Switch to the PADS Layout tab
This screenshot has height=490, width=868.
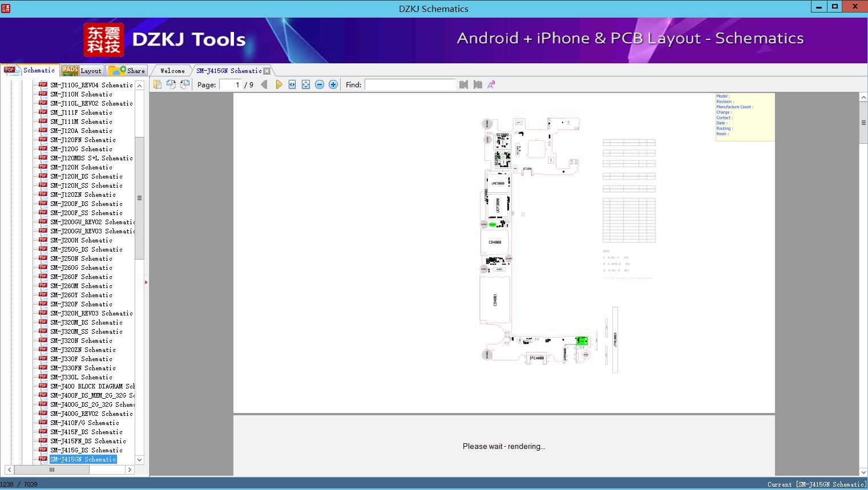coord(82,70)
